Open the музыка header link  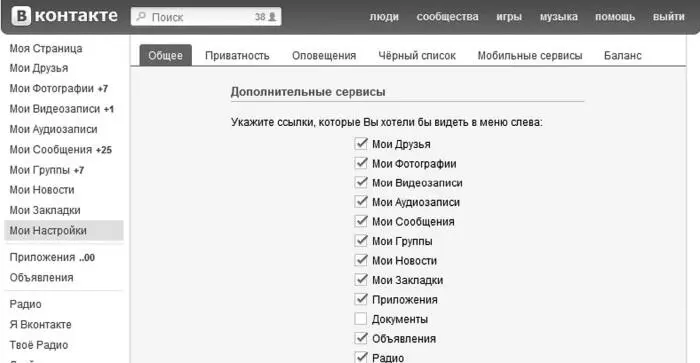tap(558, 17)
